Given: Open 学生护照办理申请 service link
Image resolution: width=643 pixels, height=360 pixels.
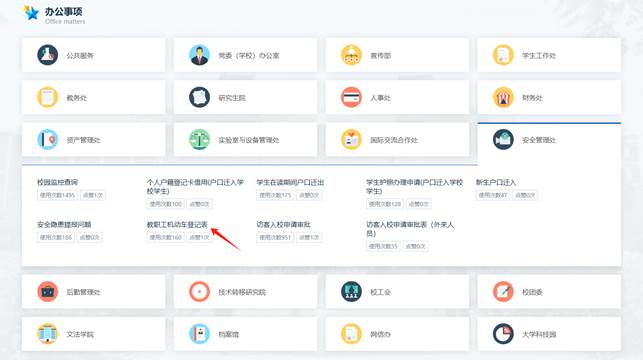Looking at the screenshot, I should (415, 187).
